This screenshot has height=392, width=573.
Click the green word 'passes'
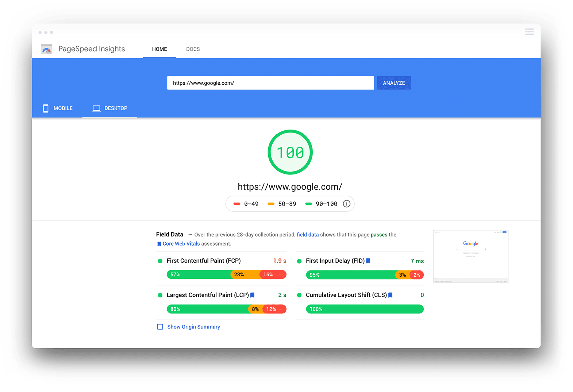coord(379,235)
